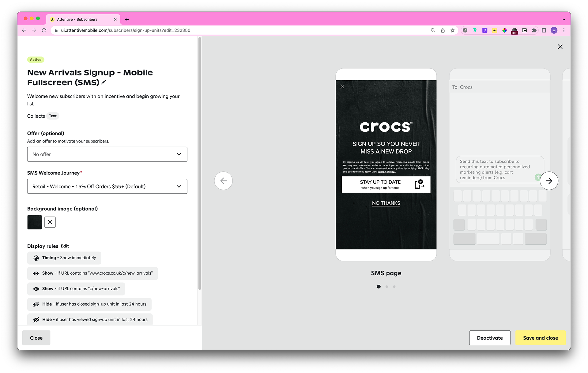Click Hide rule for closed sign-up unit
Viewport: 588px width, 373px height.
[89, 304]
